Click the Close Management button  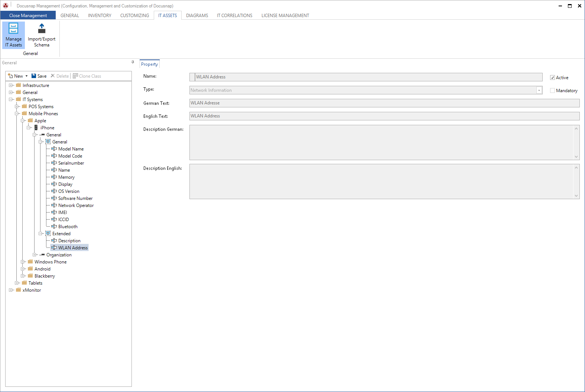(28, 16)
